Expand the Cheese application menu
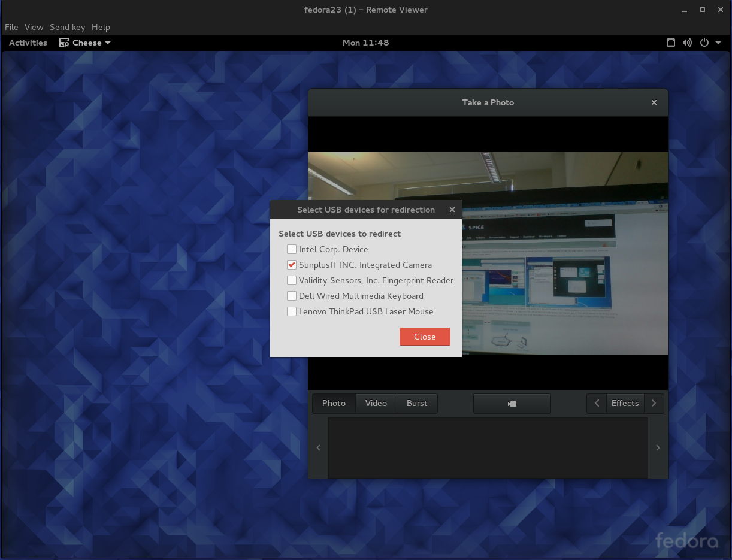This screenshot has width=732, height=560. [x=85, y=43]
